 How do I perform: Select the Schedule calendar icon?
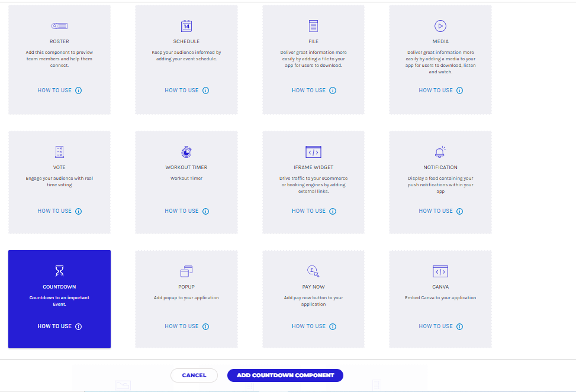coord(186,26)
